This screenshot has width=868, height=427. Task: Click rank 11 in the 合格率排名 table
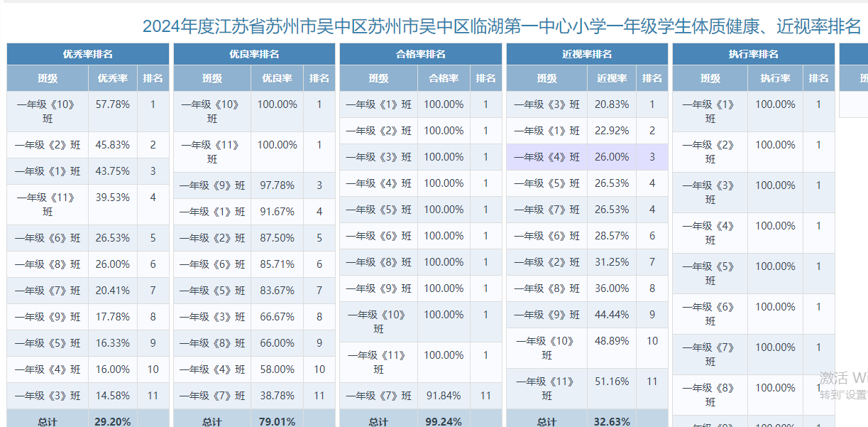(x=485, y=396)
